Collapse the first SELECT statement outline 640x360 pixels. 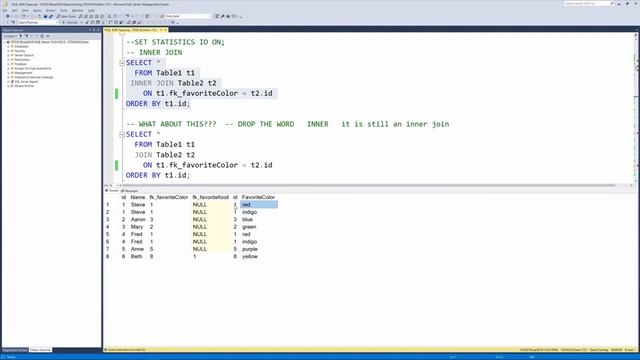pyautogui.click(x=122, y=63)
